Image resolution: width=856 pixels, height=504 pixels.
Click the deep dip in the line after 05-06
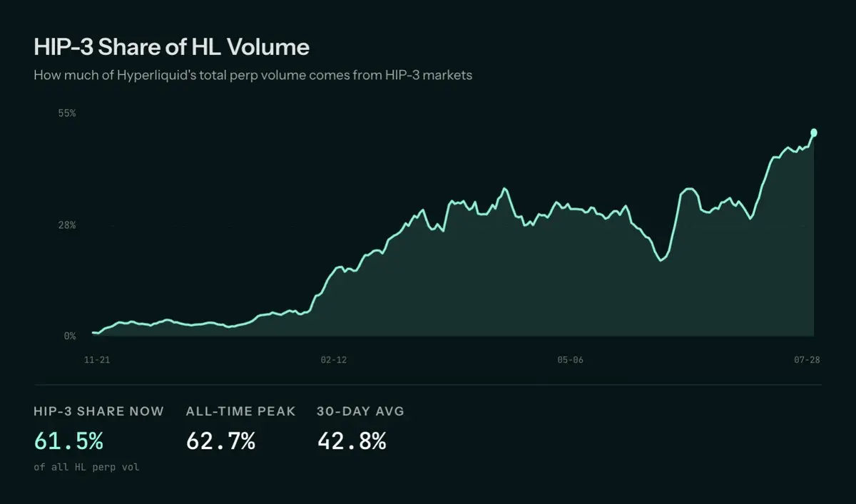661,260
